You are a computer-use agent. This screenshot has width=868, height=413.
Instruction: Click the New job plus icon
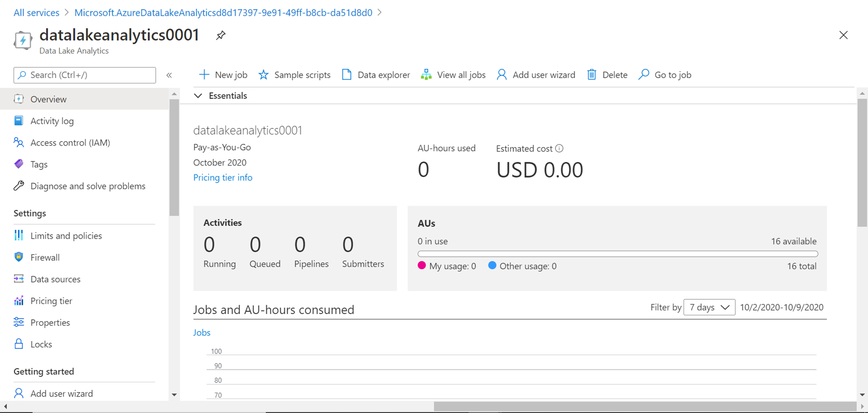[x=204, y=75]
